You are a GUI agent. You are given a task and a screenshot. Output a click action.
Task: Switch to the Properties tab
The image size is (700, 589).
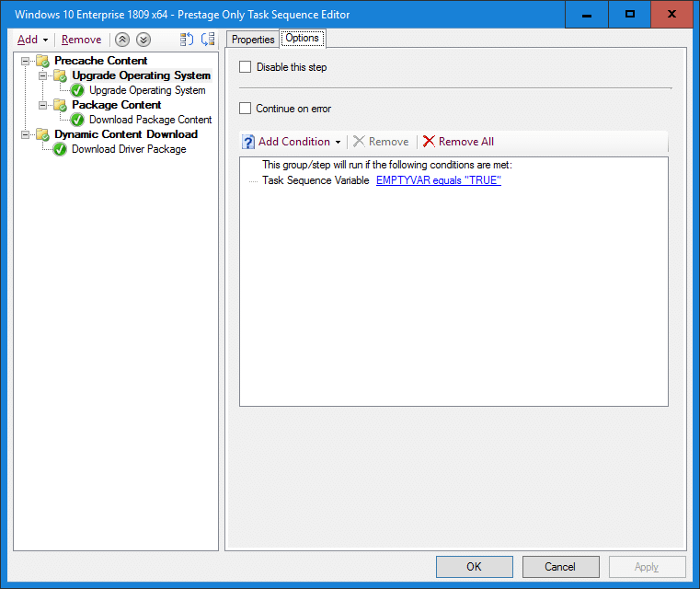coord(253,40)
